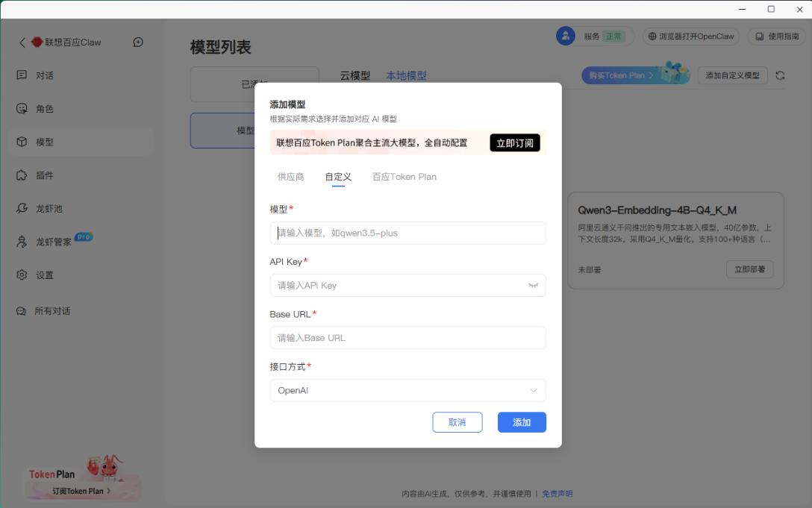812x508 pixels.
Task: Open the 免责声明 link
Action: (558, 494)
